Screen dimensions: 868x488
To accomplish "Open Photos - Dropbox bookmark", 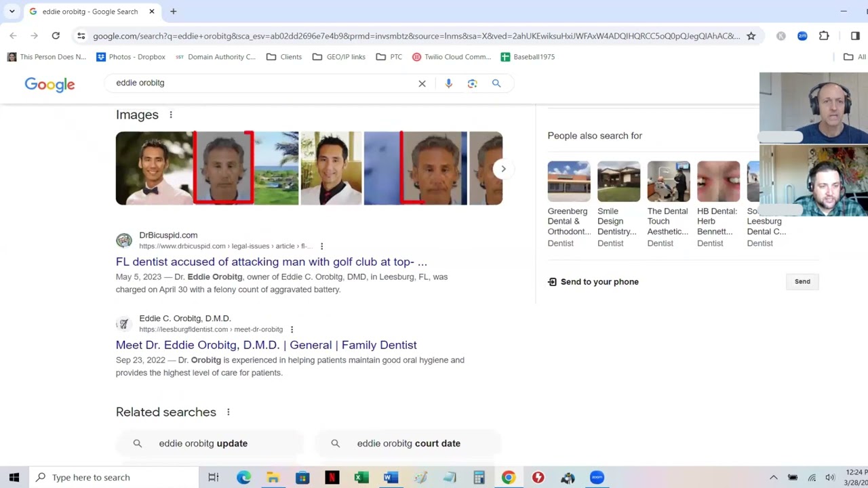I will [131, 57].
